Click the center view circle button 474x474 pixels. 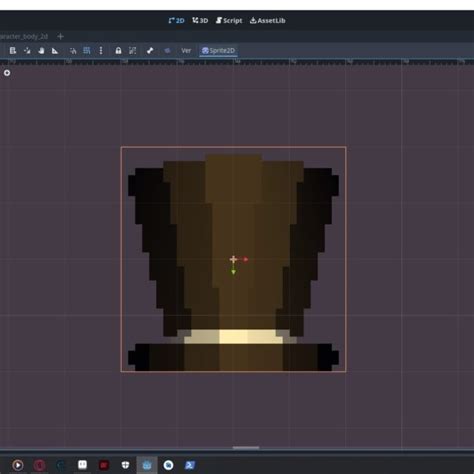point(7,73)
